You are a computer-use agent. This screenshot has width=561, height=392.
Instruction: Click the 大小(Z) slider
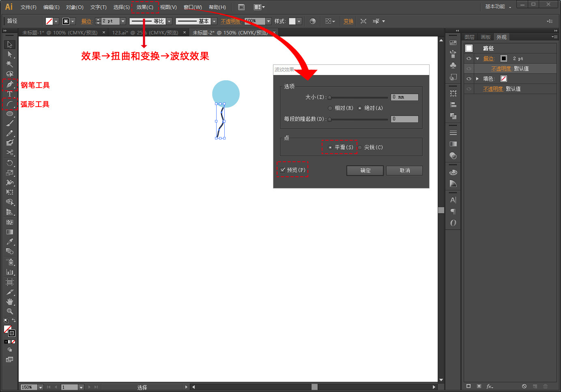[x=358, y=97]
